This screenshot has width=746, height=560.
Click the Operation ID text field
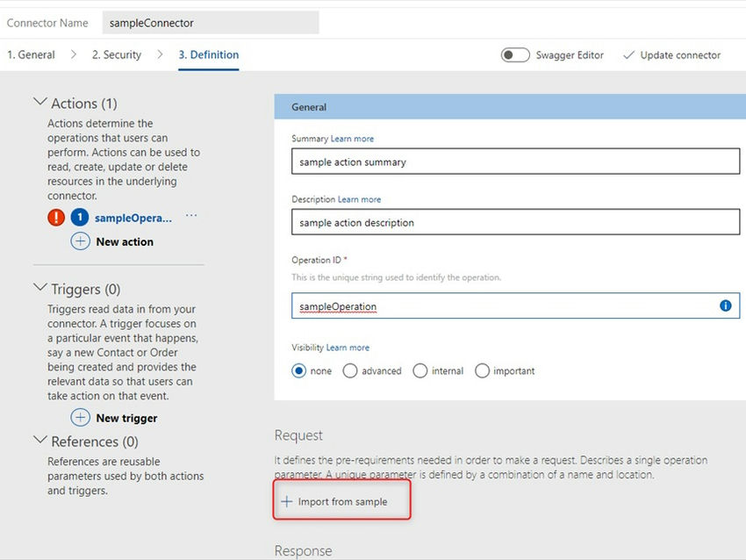click(x=516, y=305)
